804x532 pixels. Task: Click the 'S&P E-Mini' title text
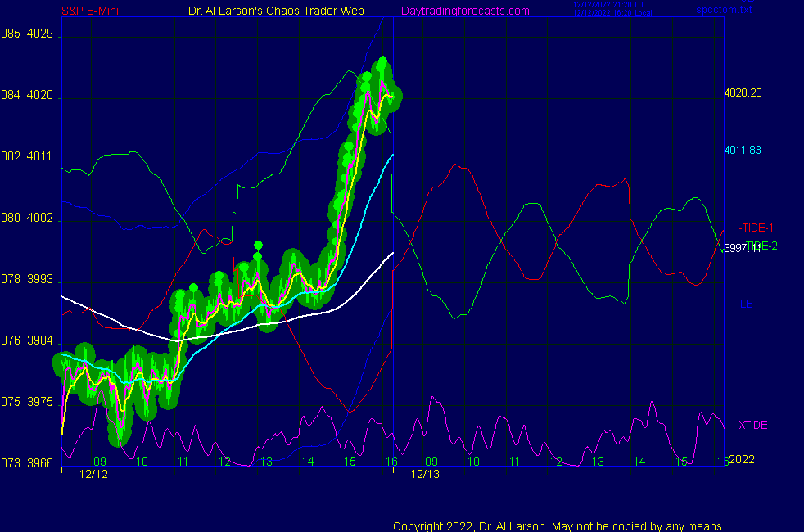90,11
